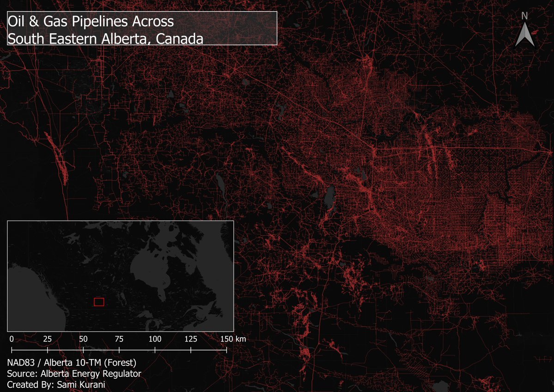Click the 75 label on the scale bar
This screenshot has height=392, width=554.
(119, 339)
